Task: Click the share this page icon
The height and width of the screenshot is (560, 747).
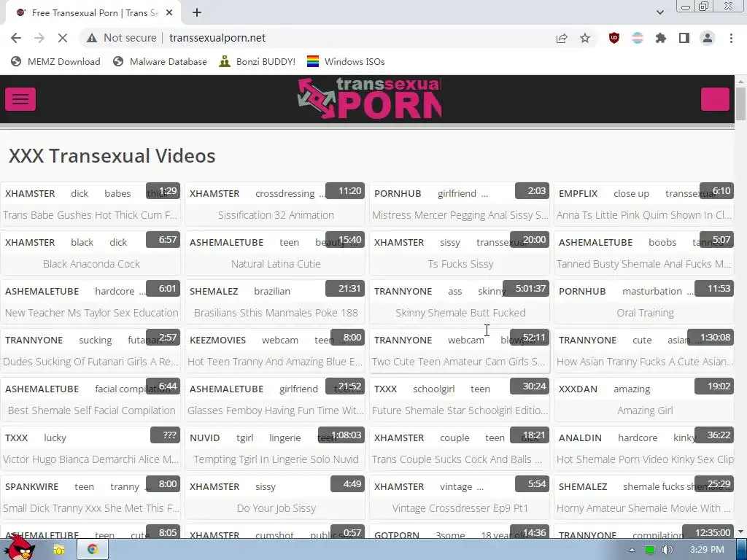Action: (562, 38)
